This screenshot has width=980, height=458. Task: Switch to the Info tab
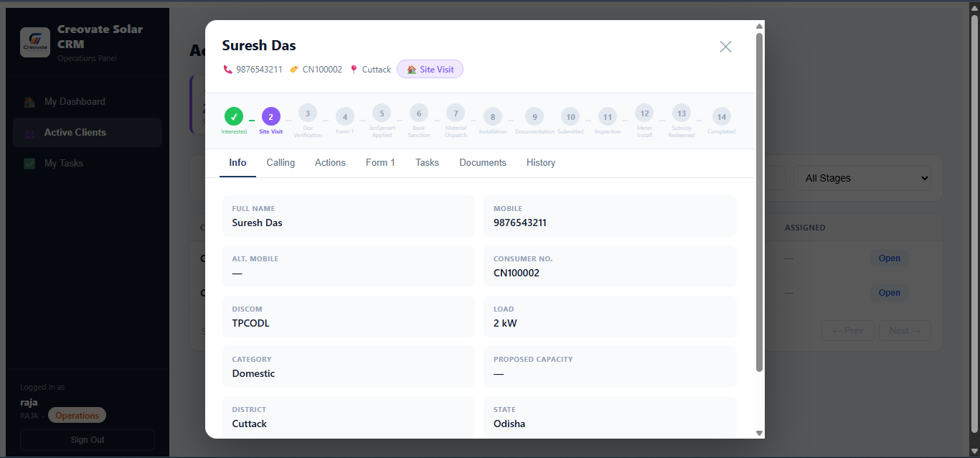[237, 163]
